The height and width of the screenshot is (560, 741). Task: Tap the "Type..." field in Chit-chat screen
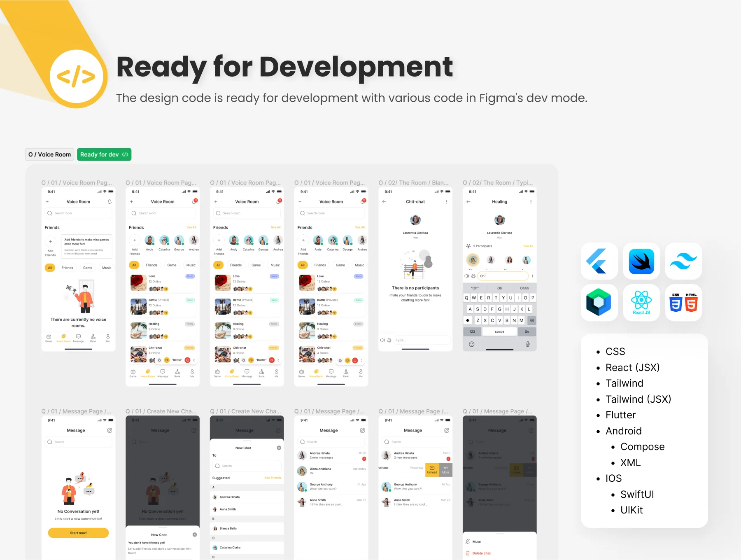pyautogui.click(x=422, y=340)
